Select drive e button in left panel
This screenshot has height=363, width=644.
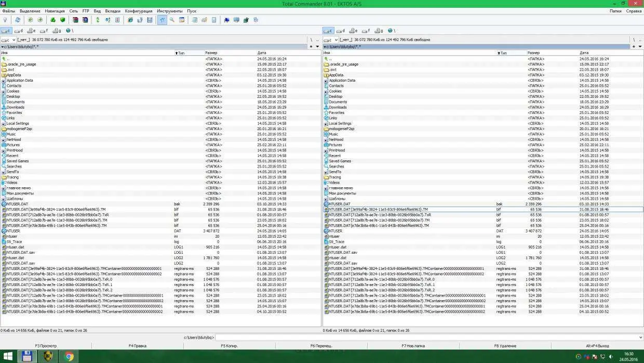[32, 31]
